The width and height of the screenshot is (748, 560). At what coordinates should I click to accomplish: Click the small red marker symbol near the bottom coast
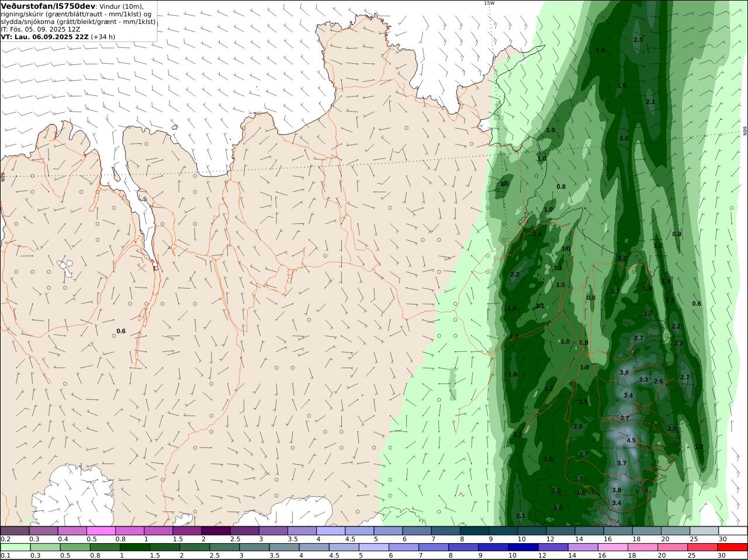[x=462, y=495]
